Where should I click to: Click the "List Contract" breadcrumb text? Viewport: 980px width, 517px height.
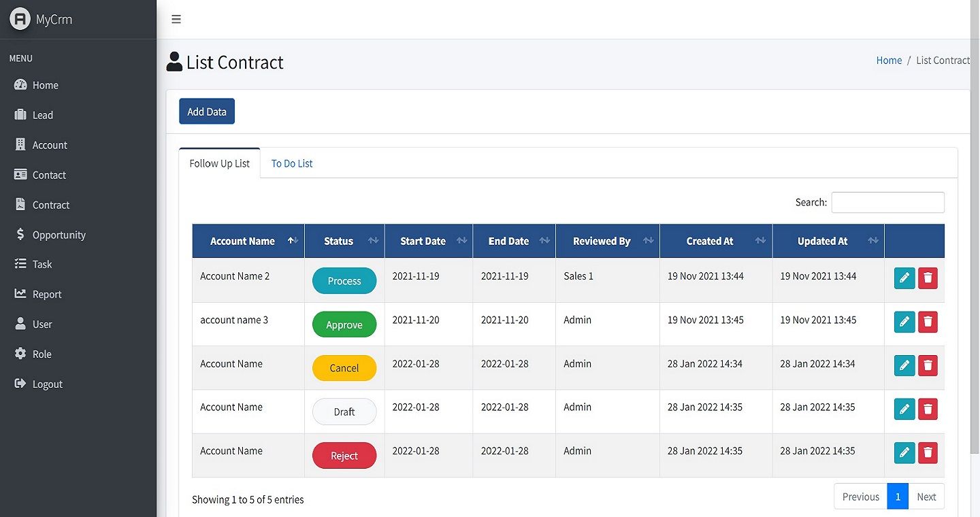(943, 60)
